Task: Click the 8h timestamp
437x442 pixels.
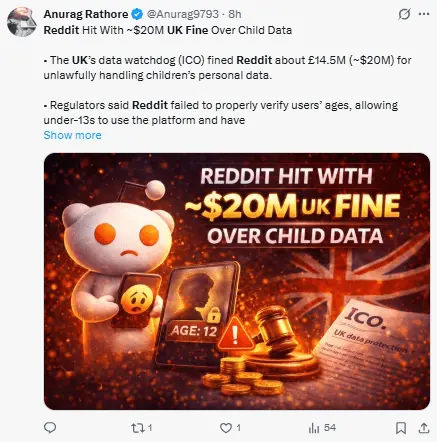Action: pyautogui.click(x=235, y=14)
